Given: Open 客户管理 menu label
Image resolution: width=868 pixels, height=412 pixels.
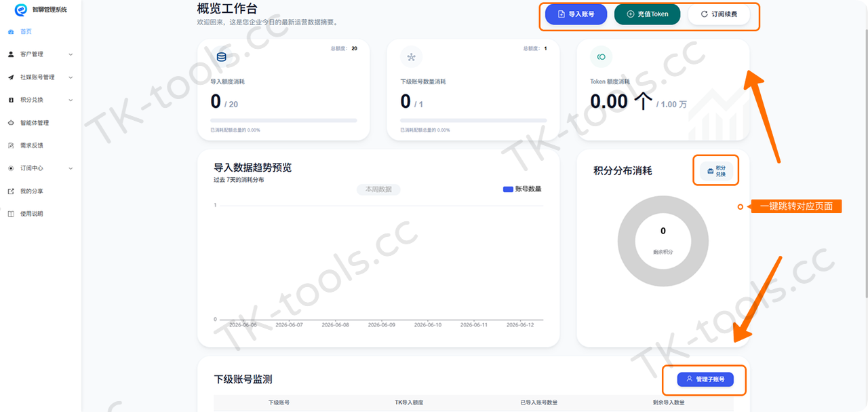Looking at the screenshot, I should (x=32, y=54).
